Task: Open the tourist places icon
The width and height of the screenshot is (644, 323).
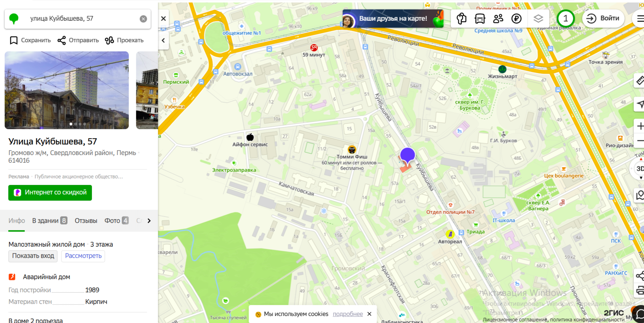Action: pos(461,19)
